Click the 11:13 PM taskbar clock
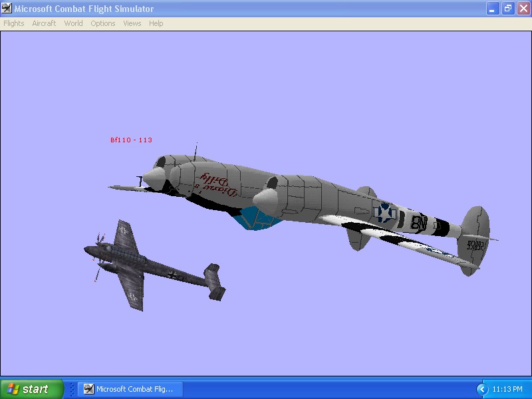The height and width of the screenshot is (399, 532). [507, 389]
